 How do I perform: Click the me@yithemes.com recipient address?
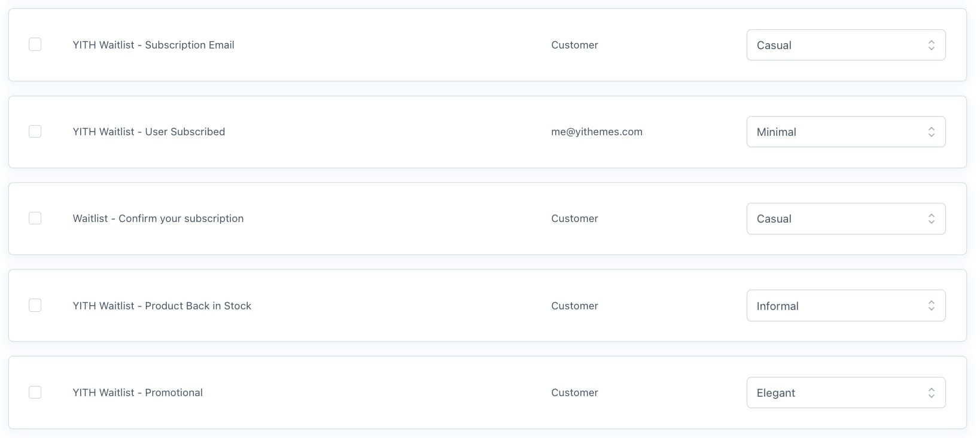point(596,132)
